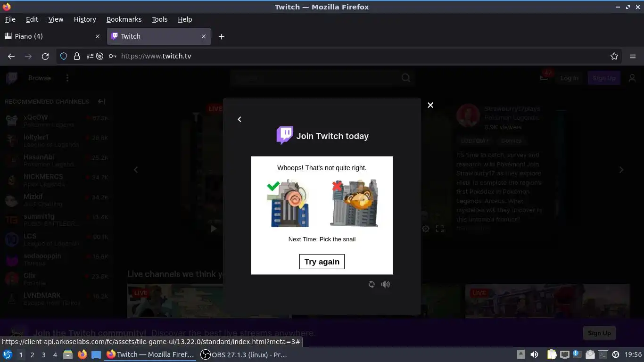Viewport: 644px width, 362px height.
Task: Open the Edit menu
Action: [32, 19]
